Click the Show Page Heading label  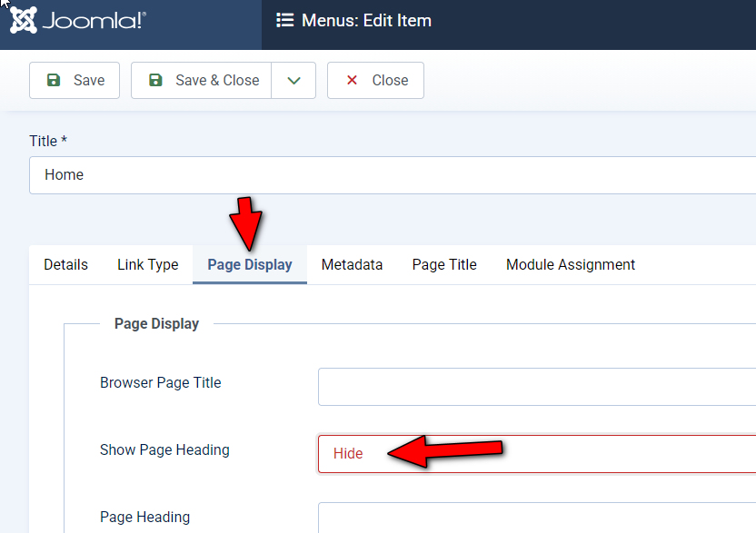pyautogui.click(x=164, y=450)
